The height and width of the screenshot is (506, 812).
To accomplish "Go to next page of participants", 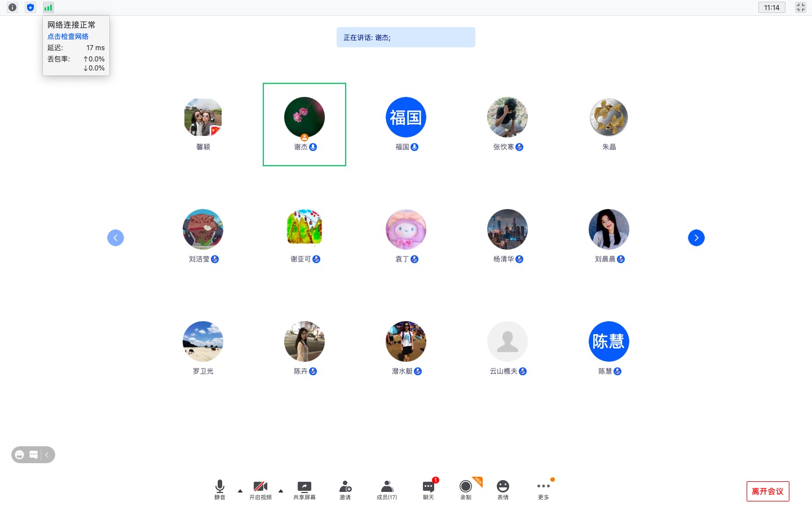I will point(696,237).
